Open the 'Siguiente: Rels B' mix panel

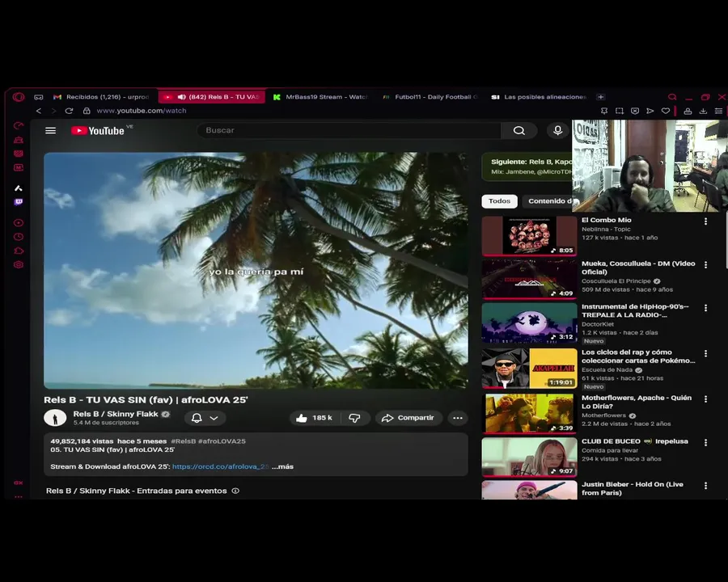pyautogui.click(x=527, y=167)
